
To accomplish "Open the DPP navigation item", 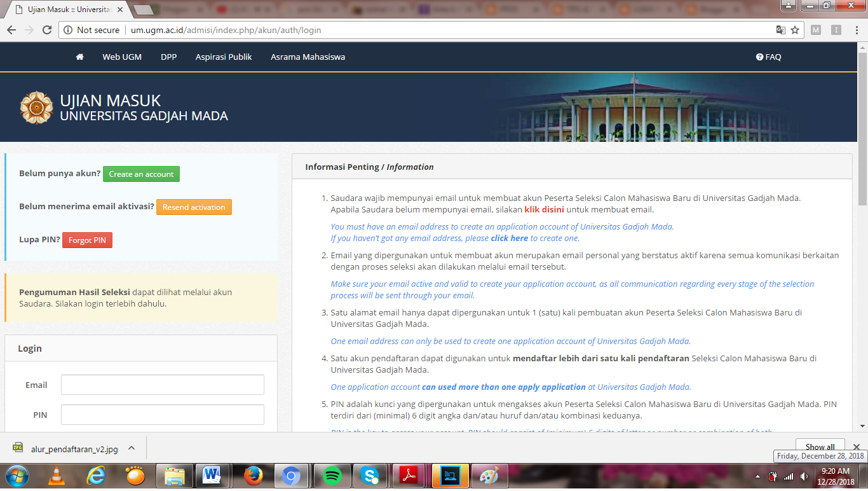I will pos(168,57).
